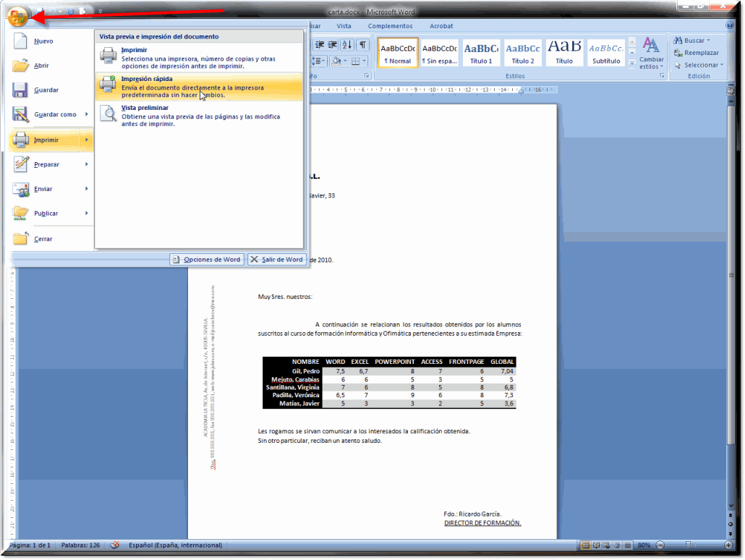
Task: Open the Acrobat ribbon tab
Action: (441, 26)
